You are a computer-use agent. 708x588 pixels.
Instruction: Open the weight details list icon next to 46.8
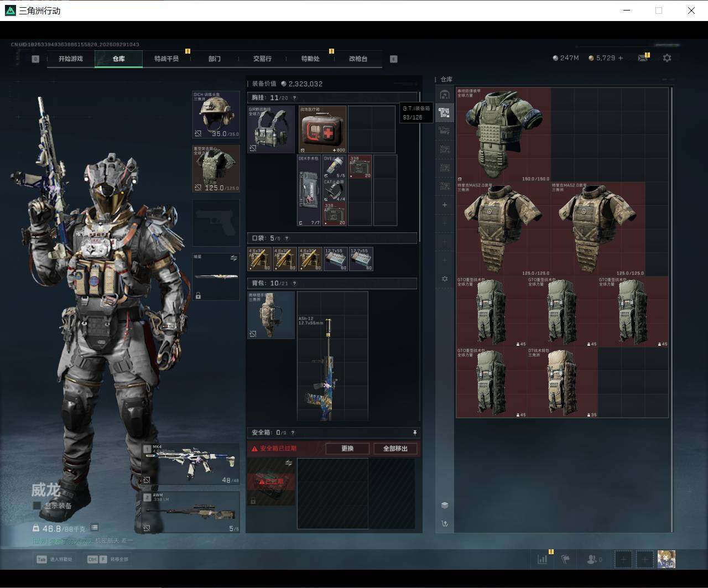point(95,528)
